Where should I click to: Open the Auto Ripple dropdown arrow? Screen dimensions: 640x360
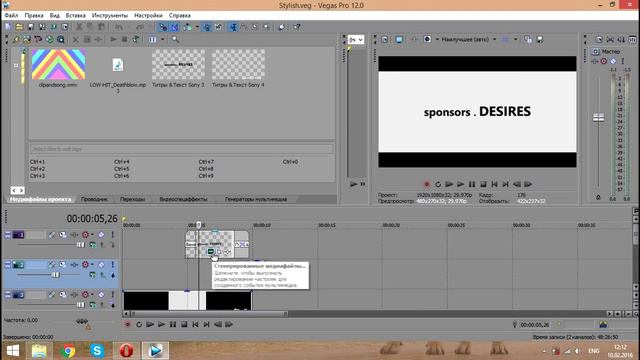click(198, 27)
